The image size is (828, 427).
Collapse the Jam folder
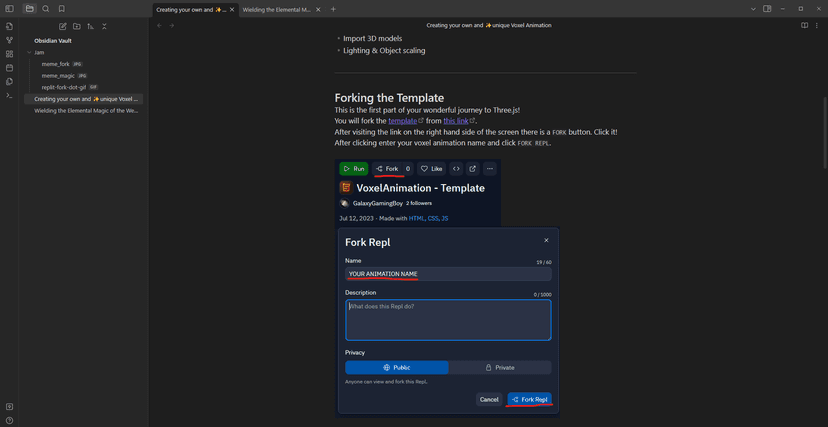tap(29, 52)
